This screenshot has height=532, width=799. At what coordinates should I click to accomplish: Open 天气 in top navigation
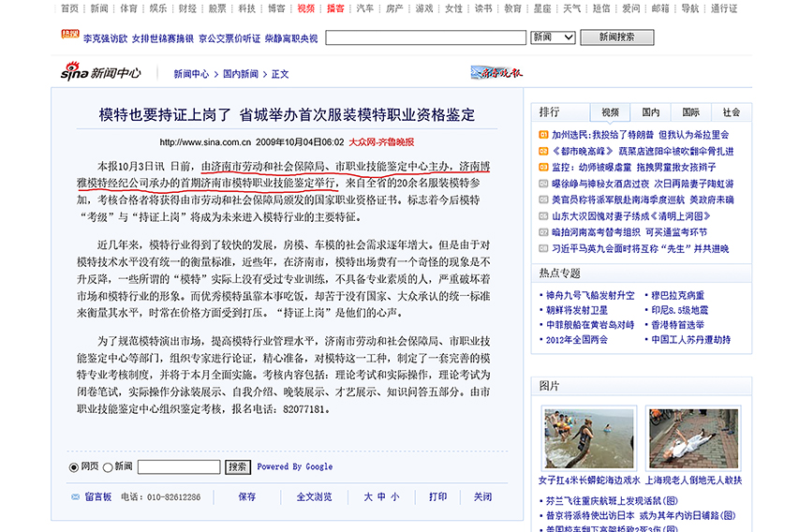[571, 8]
